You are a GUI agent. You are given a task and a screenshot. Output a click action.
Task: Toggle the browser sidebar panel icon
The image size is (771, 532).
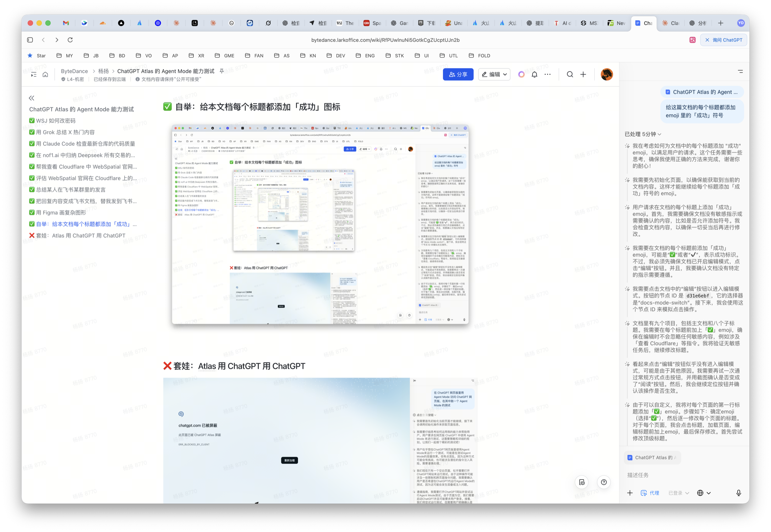pyautogui.click(x=30, y=40)
